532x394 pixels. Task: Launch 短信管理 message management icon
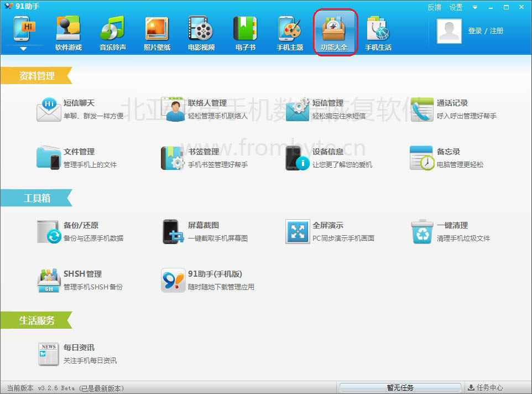click(x=298, y=109)
